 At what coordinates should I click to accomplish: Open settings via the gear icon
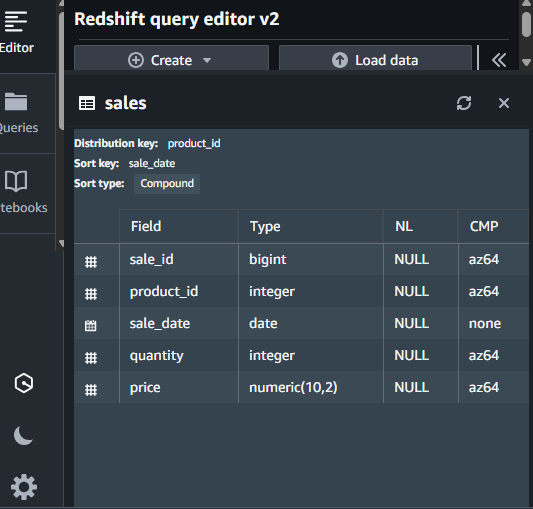[24, 487]
